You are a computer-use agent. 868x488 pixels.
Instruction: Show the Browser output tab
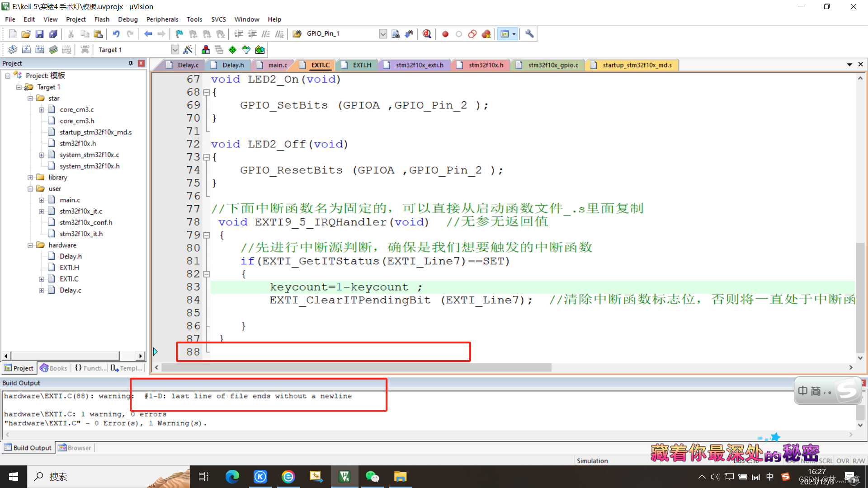(x=75, y=447)
